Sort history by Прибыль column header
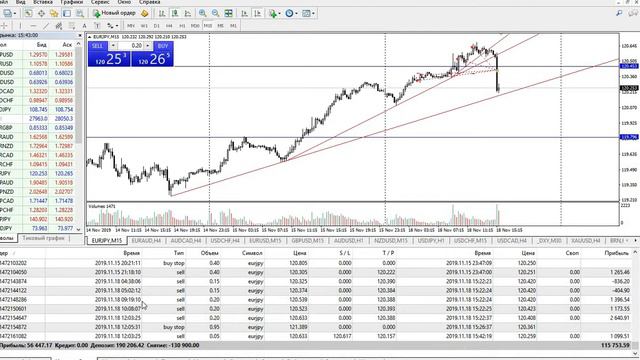Screen dimensions: 640x360 pos(616,253)
